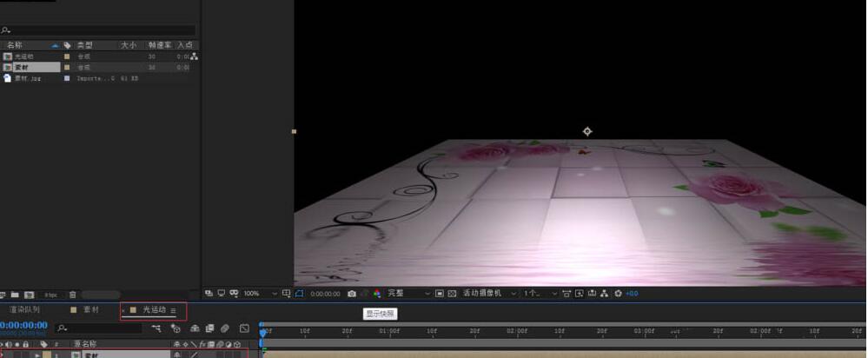The height and width of the screenshot is (358, 868).
Task: Click the 8 bpc color depth button
Action: point(51,295)
